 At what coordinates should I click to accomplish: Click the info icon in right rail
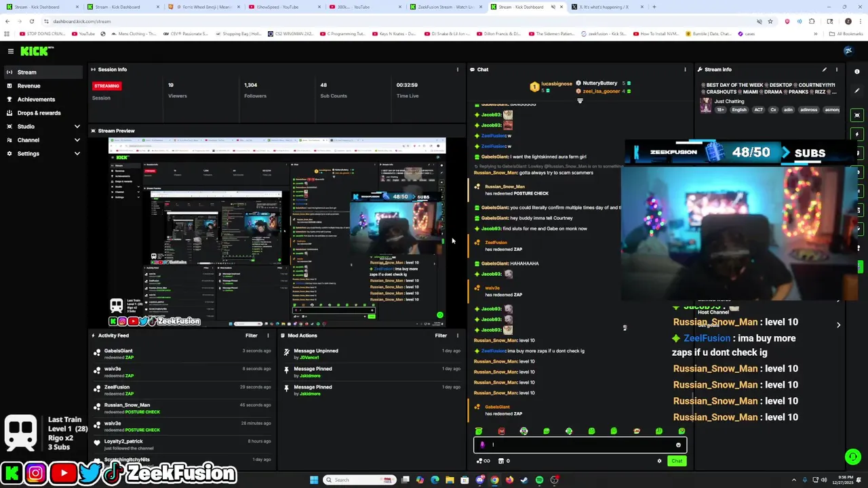(x=857, y=71)
